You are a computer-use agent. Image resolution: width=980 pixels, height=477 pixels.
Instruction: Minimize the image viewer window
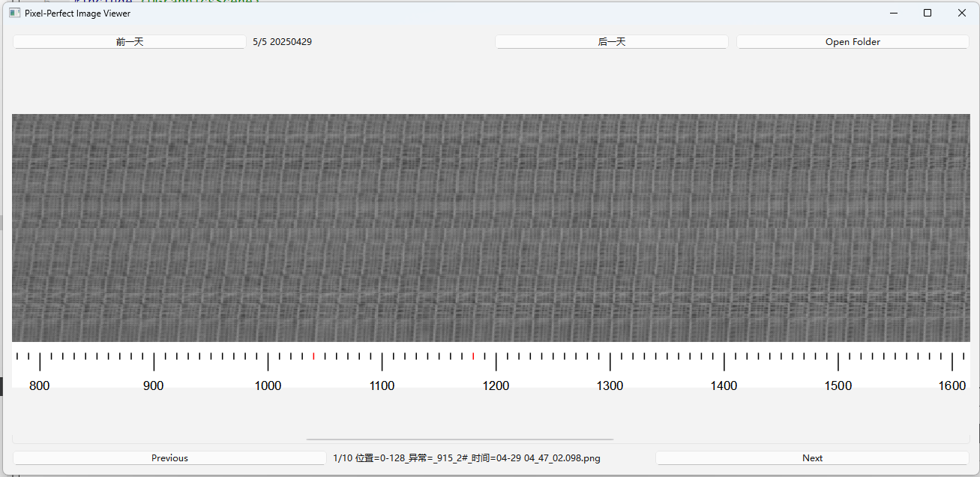893,13
